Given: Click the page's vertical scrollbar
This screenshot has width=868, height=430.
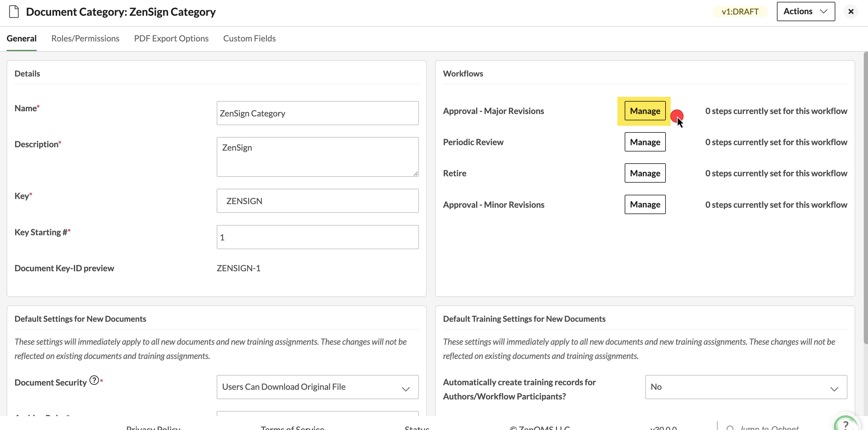Looking at the screenshot, I should (865, 198).
